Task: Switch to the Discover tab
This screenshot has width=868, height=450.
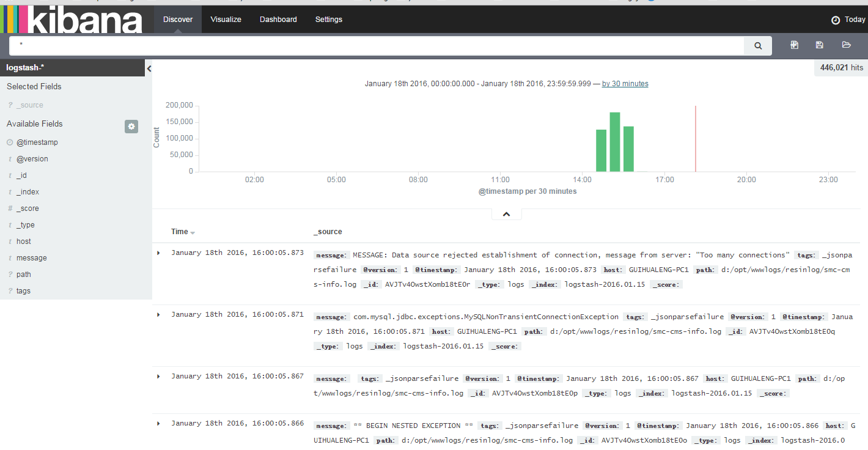Action: 178,20
